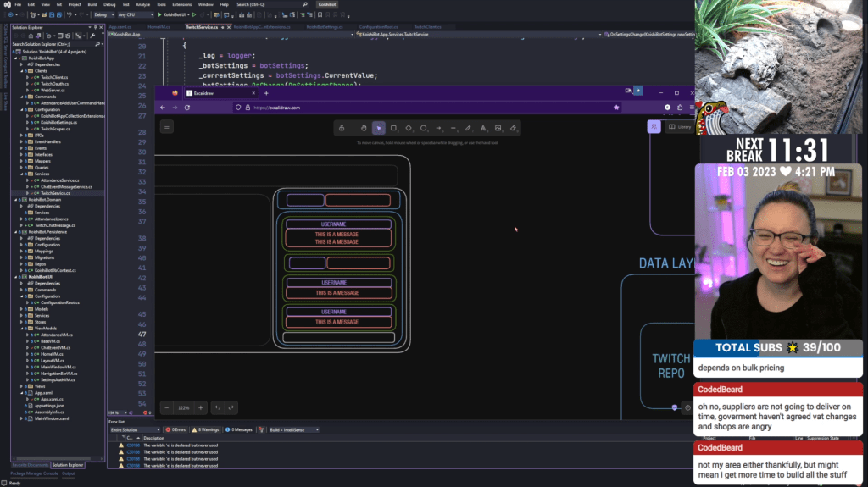Open Visual Studio Build menu
Screen dimensions: 868x487
pos(92,4)
